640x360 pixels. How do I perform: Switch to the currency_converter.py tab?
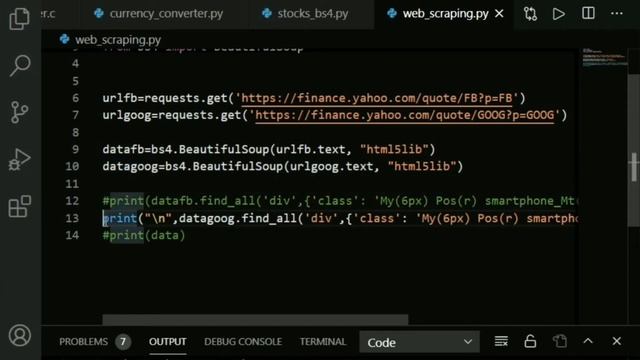[x=158, y=14]
